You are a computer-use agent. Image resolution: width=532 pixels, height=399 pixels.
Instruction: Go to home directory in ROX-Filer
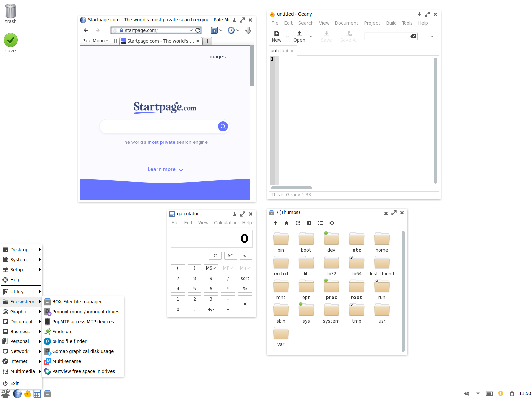click(x=287, y=223)
